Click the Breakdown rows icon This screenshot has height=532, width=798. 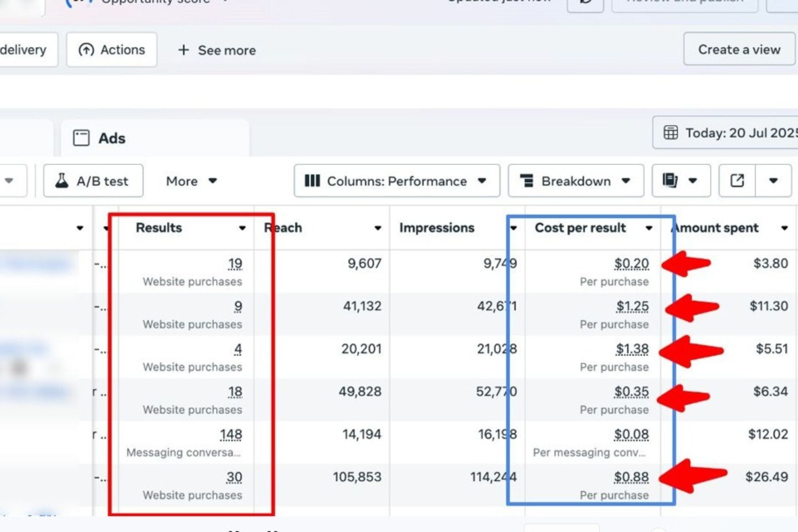[527, 181]
